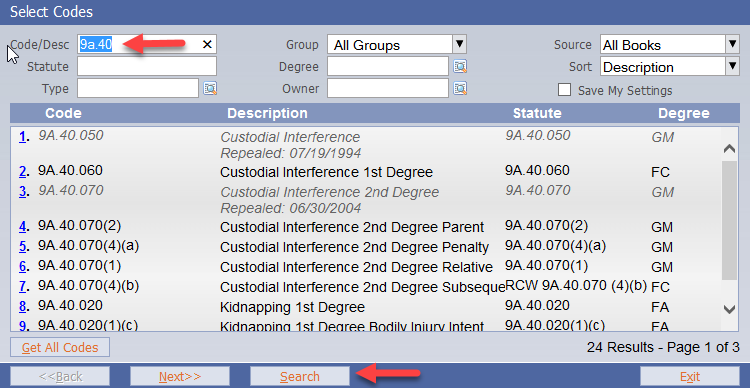The image size is (750, 388).
Task: Click into the Owner input field
Action: coord(388,88)
